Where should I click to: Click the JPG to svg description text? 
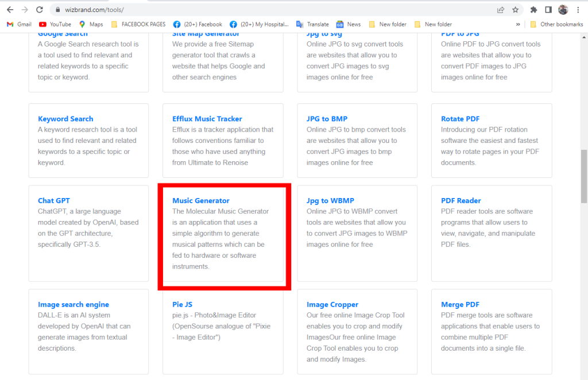355,61
